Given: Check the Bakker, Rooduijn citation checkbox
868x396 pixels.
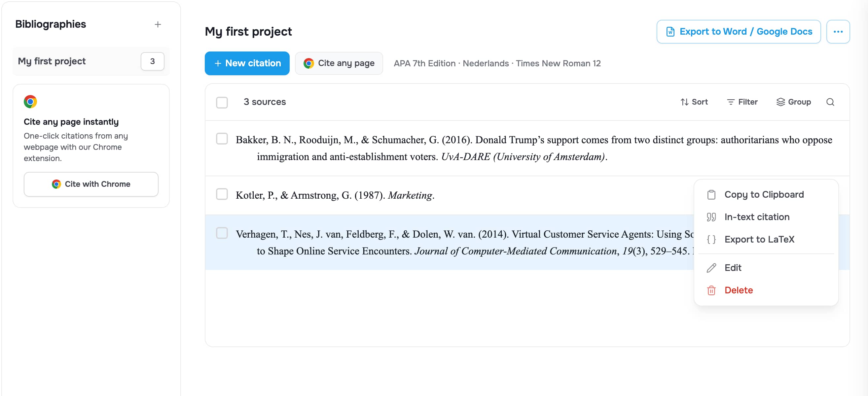Looking at the screenshot, I should 222,139.
